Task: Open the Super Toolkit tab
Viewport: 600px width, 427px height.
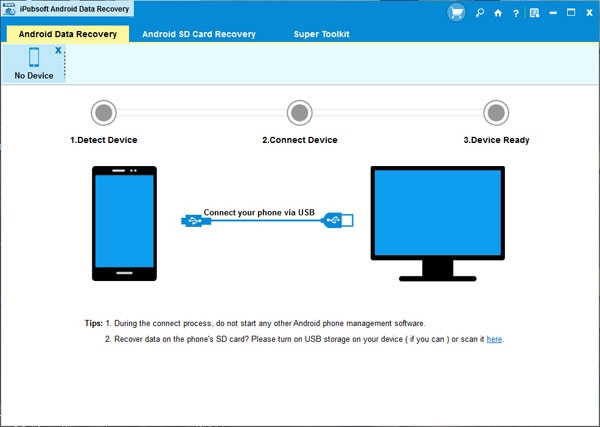Action: click(x=321, y=34)
